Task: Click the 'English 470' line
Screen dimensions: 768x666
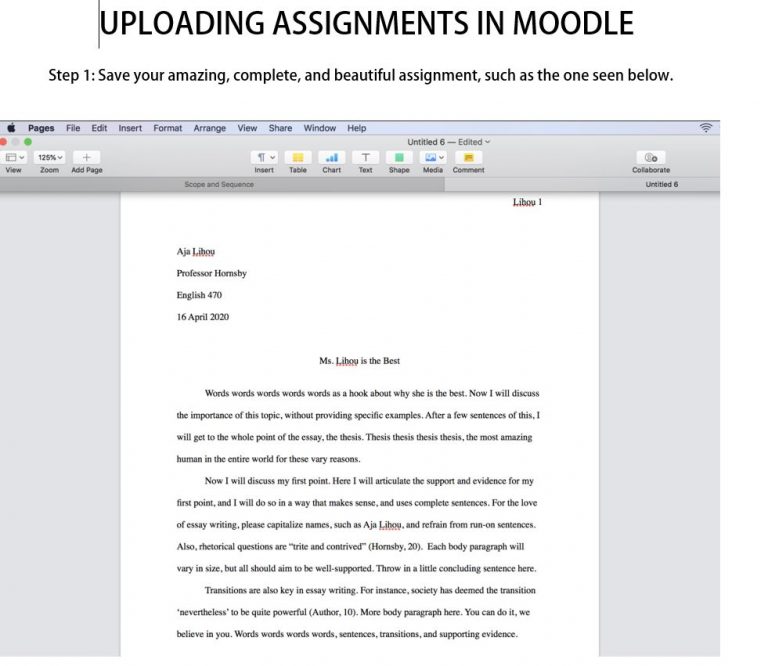Action: pos(199,295)
